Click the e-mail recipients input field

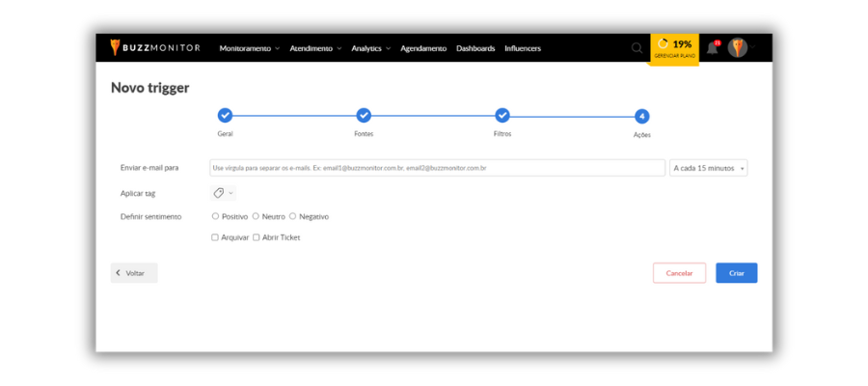coord(437,168)
